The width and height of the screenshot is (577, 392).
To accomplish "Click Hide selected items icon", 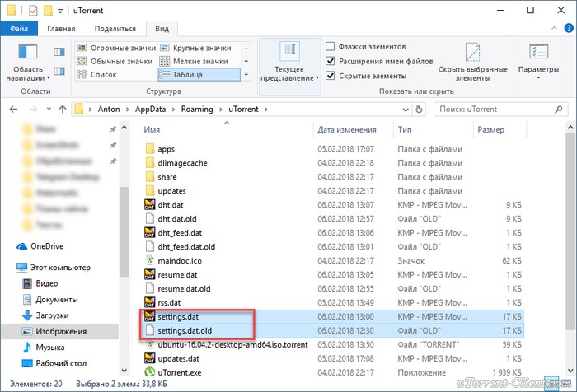I will pyautogui.click(x=472, y=52).
